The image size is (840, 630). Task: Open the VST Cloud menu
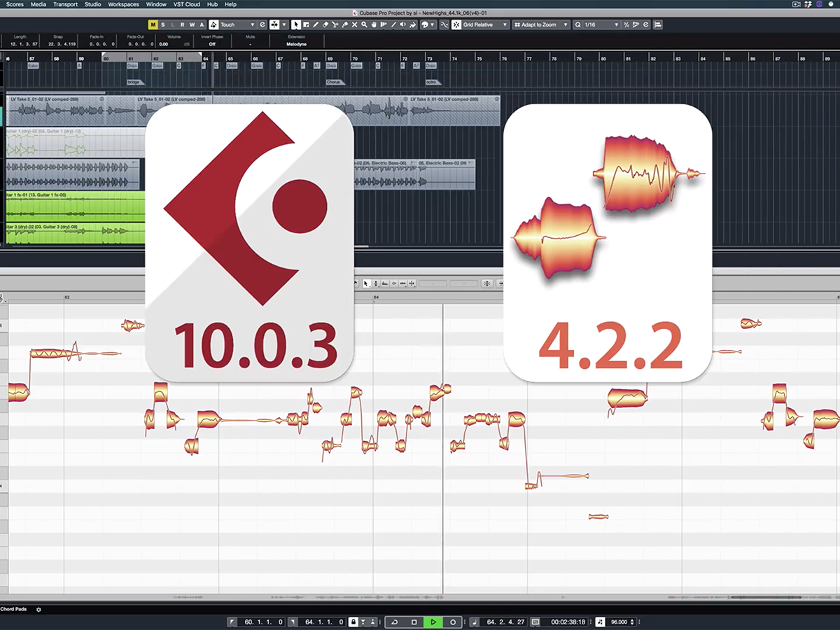[x=188, y=4]
